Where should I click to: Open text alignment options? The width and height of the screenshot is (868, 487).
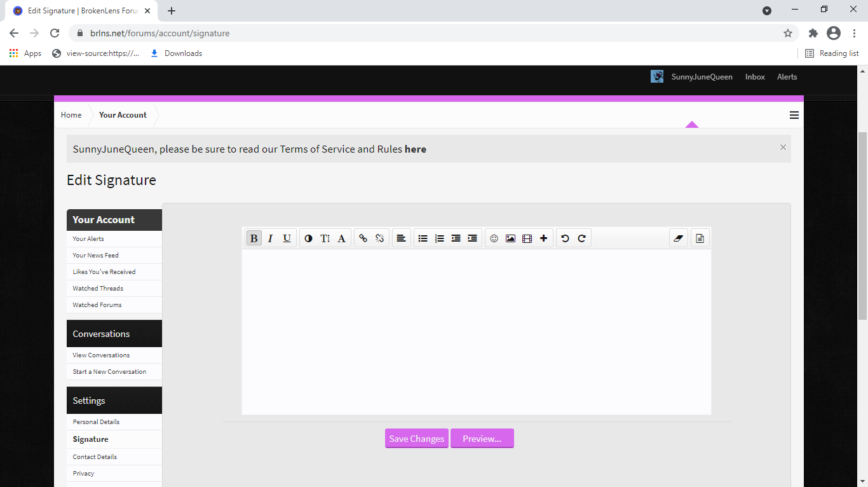[x=401, y=238]
